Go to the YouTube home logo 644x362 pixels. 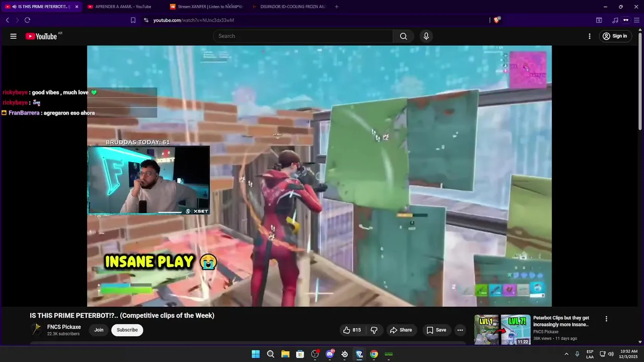[x=41, y=36]
